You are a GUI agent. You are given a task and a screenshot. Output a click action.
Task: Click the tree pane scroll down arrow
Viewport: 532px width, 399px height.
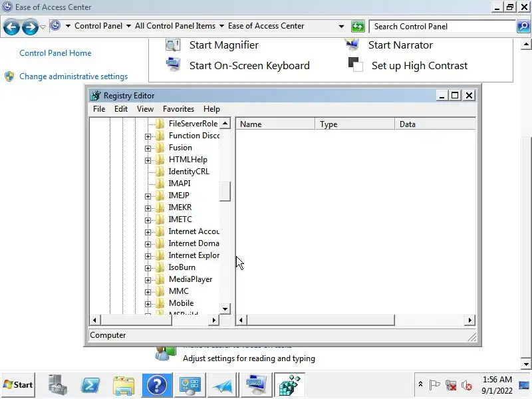pyautogui.click(x=225, y=309)
